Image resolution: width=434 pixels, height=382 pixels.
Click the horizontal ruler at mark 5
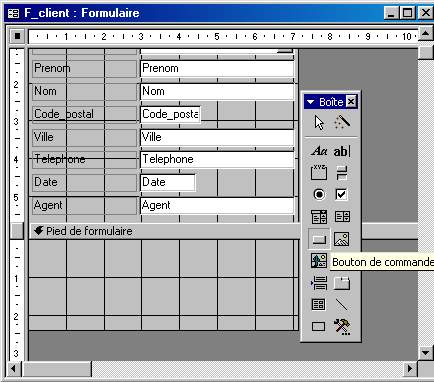[217, 36]
